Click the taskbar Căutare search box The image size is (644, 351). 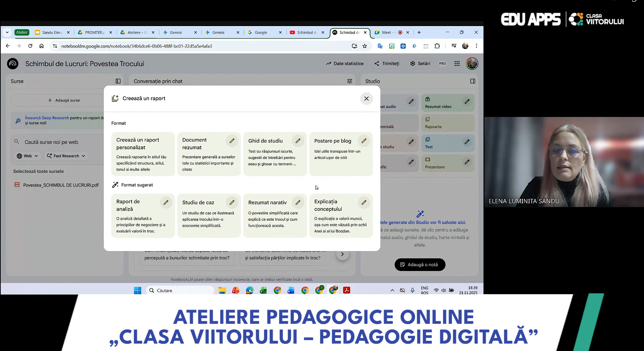click(180, 291)
